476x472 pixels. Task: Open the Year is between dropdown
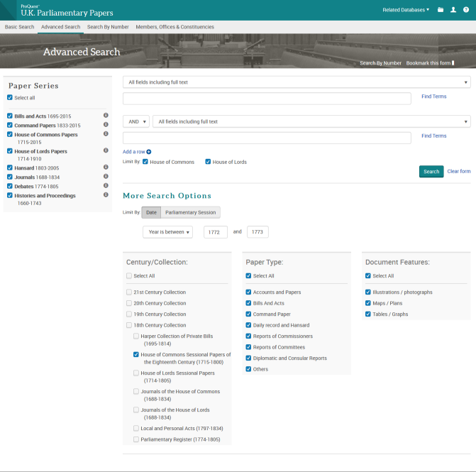pyautogui.click(x=167, y=232)
